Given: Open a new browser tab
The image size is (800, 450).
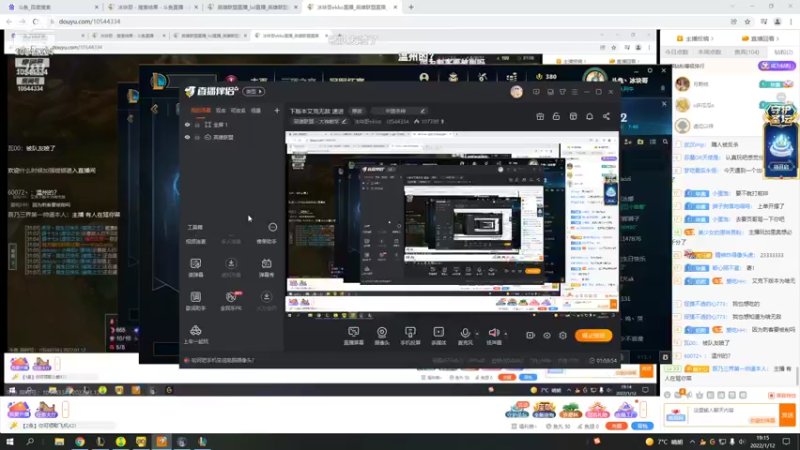Looking at the screenshot, I should [411, 7].
